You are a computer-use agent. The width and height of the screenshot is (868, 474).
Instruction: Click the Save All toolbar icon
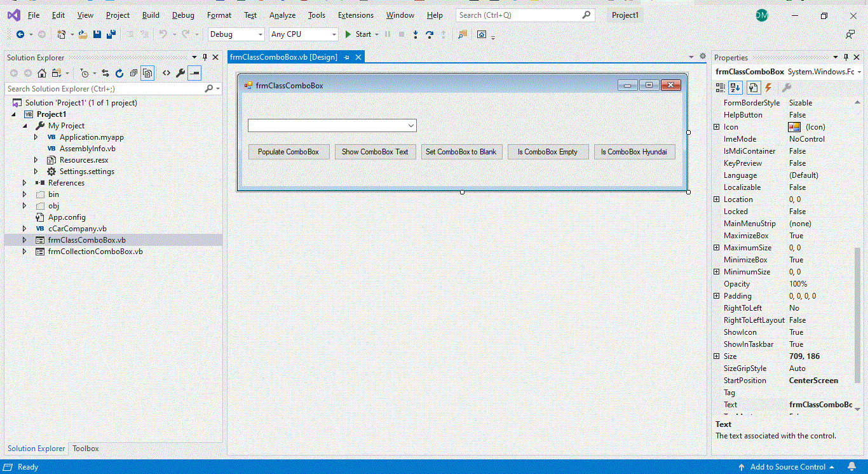coord(111,34)
